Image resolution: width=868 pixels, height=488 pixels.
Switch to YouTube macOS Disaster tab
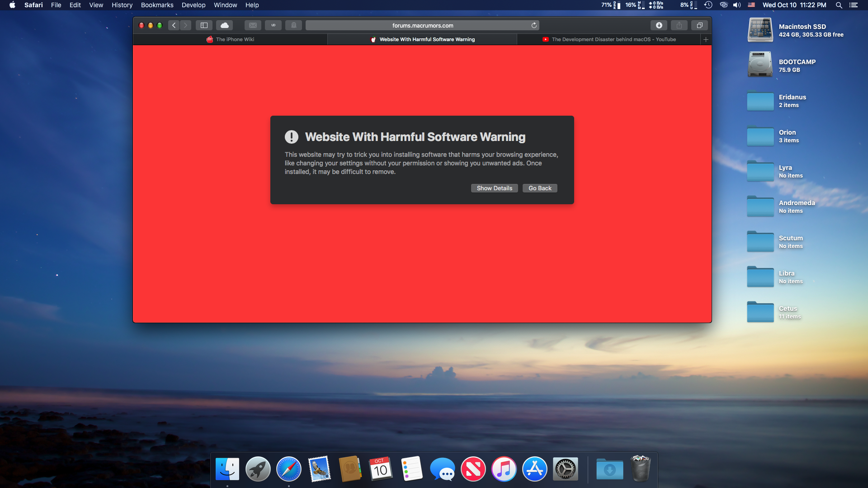[x=609, y=39]
